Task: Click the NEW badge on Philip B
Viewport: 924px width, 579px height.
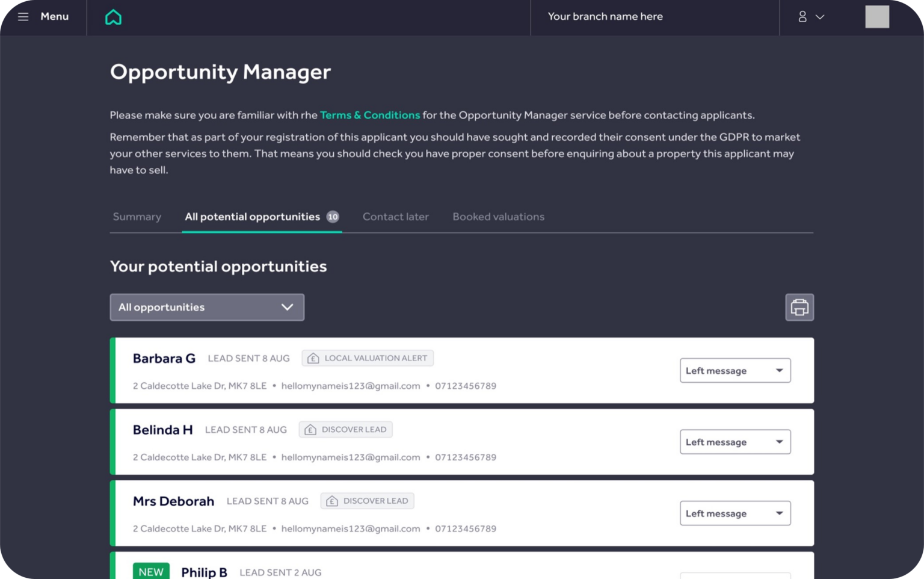Action: click(x=150, y=571)
